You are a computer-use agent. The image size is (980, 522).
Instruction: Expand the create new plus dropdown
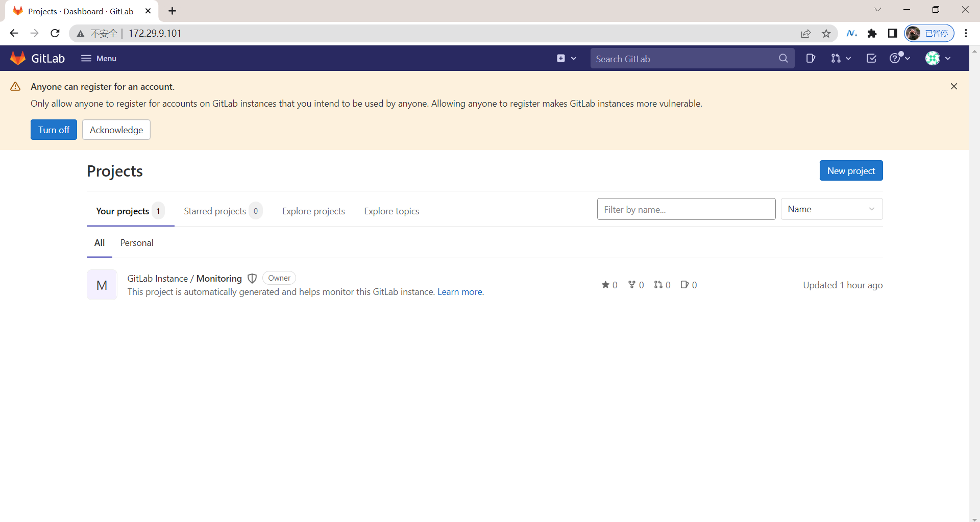[x=567, y=58]
